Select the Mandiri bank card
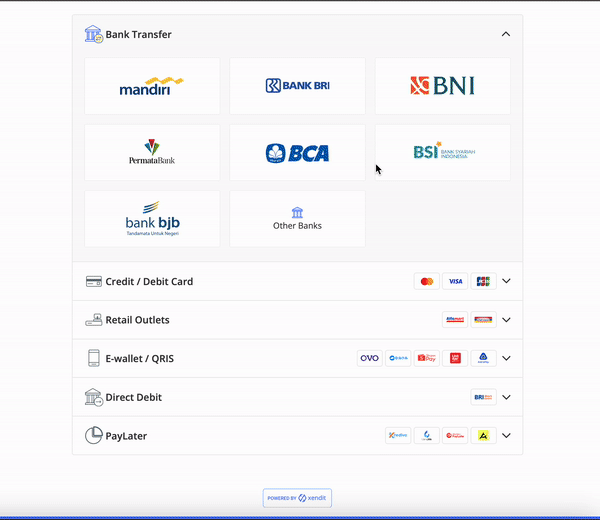Viewport: 600px width, 520px height. coord(152,86)
